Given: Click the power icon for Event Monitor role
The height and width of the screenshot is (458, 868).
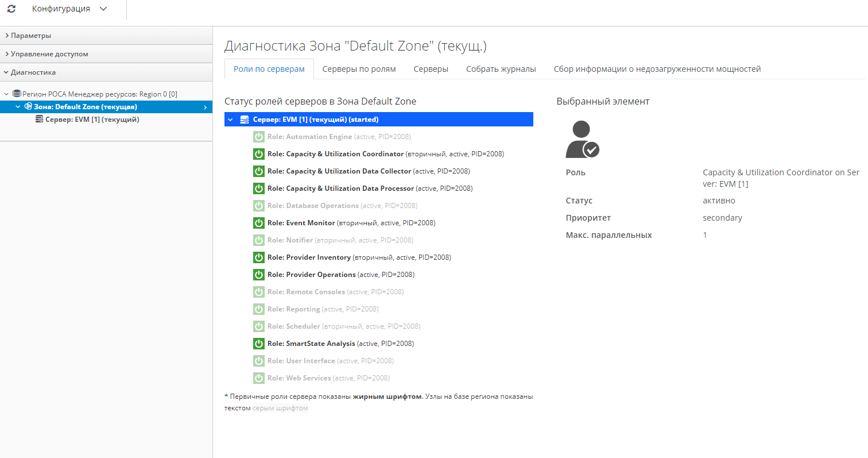Looking at the screenshot, I should point(259,223).
